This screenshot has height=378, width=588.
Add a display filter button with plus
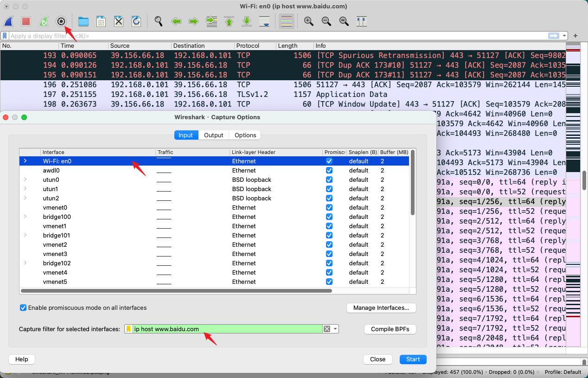(575, 36)
